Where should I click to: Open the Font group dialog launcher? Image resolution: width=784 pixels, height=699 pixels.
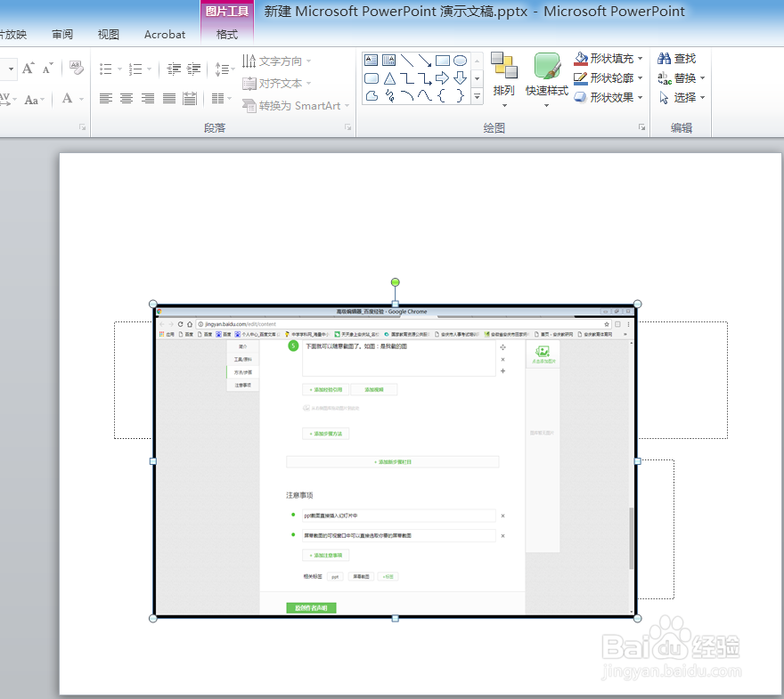(83, 127)
